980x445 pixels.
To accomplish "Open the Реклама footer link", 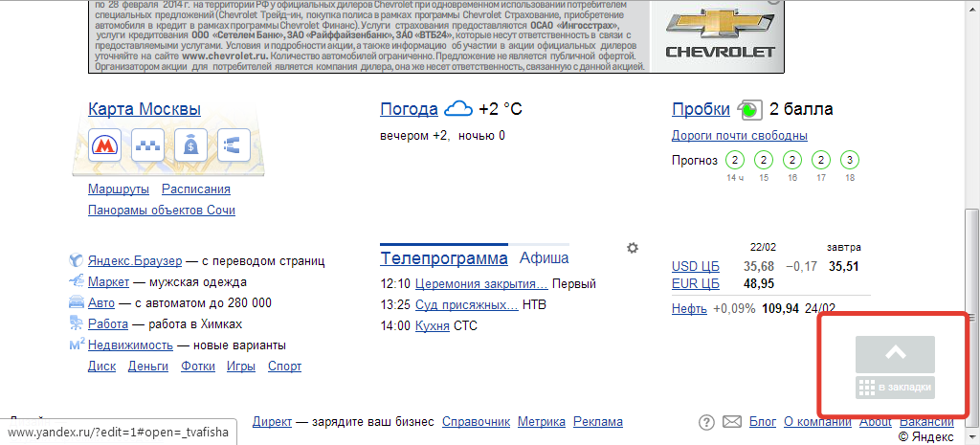I will [598, 422].
